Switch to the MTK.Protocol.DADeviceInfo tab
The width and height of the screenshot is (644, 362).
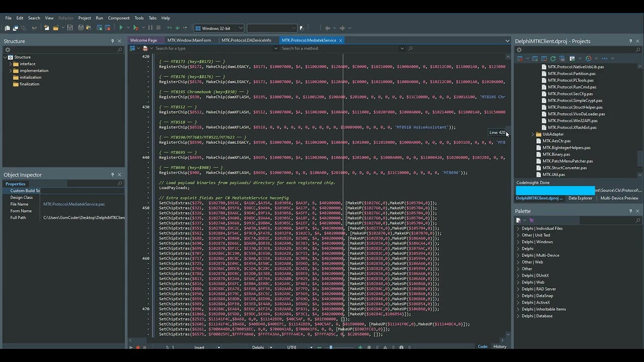(246, 40)
